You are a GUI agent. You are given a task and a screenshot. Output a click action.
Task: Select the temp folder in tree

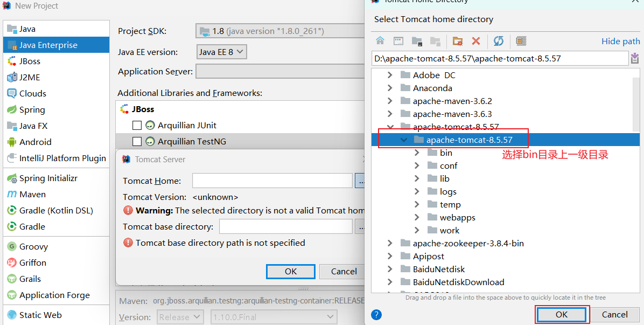pos(450,205)
